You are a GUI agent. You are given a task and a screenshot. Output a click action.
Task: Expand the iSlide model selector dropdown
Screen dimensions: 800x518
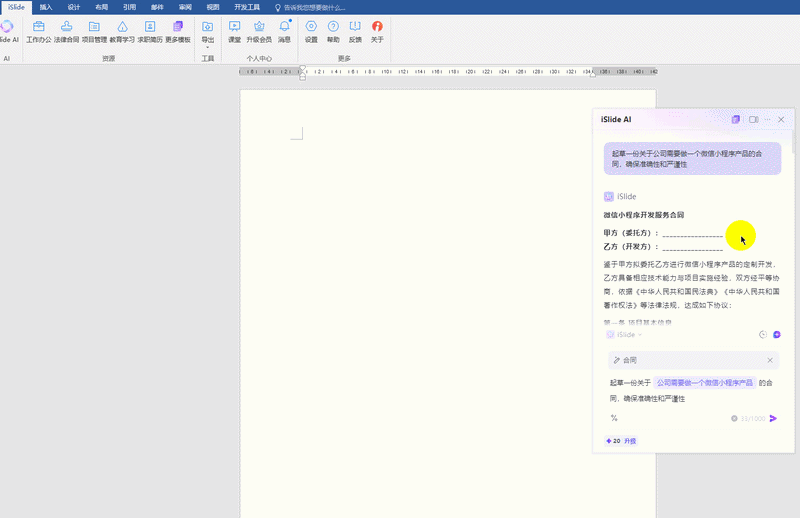click(624, 335)
